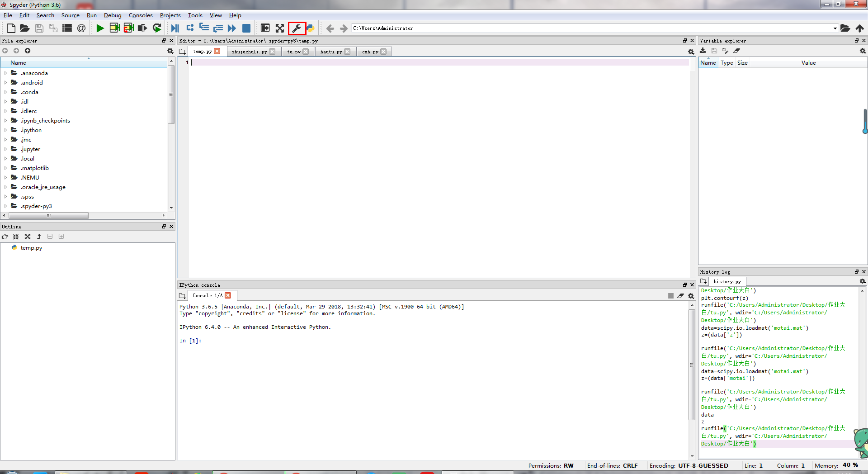The image size is (868, 474).
Task: Expand the .anaconda folder
Action: [5, 73]
